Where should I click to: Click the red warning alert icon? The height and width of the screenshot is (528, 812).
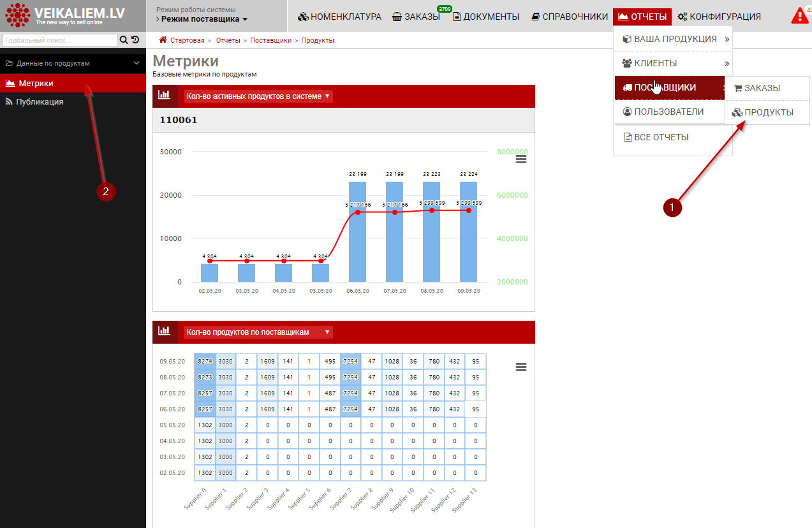[799, 17]
